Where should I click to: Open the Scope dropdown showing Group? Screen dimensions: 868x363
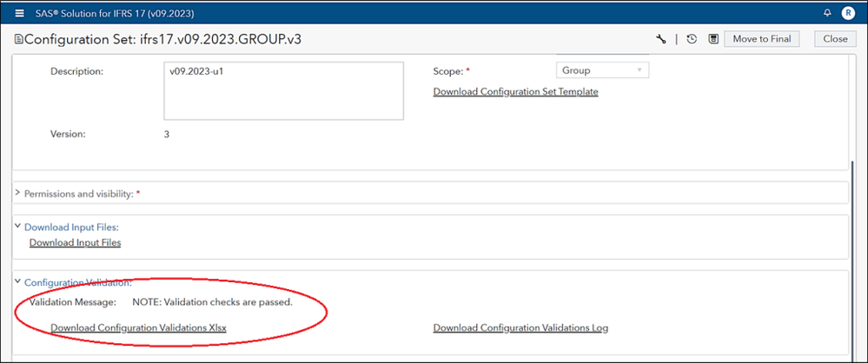601,70
